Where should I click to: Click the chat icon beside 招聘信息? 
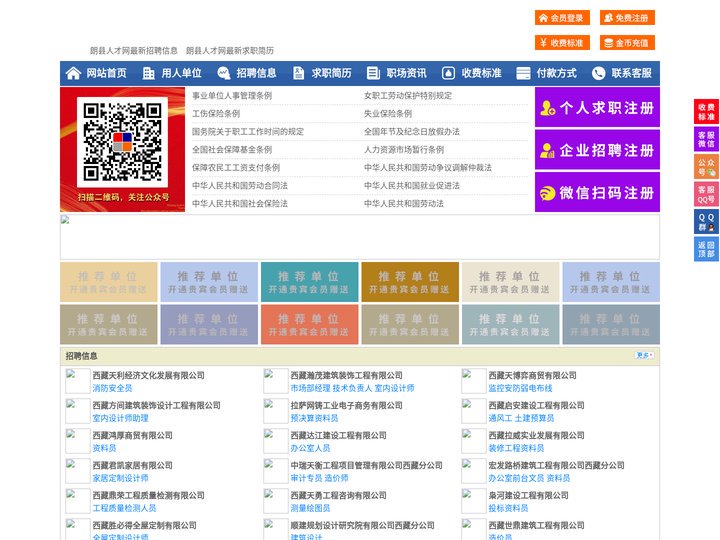tap(223, 73)
